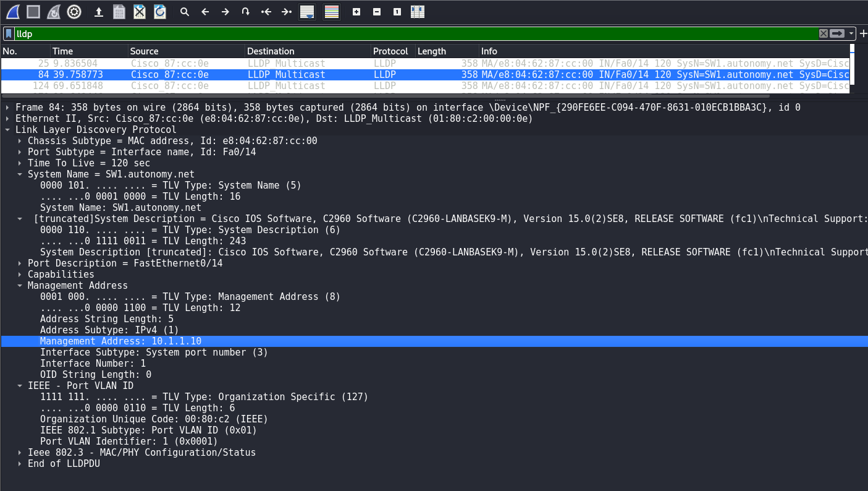Toggle packet list colorization

point(332,12)
